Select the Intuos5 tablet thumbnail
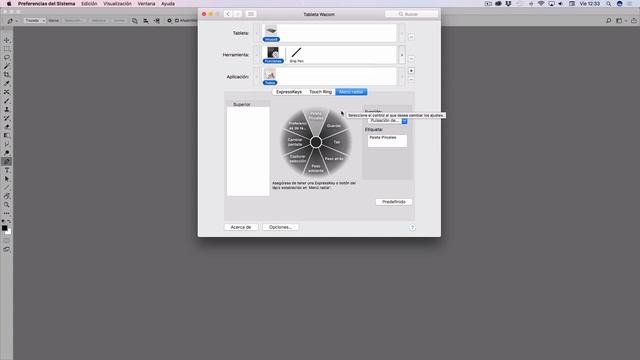 [271, 33]
